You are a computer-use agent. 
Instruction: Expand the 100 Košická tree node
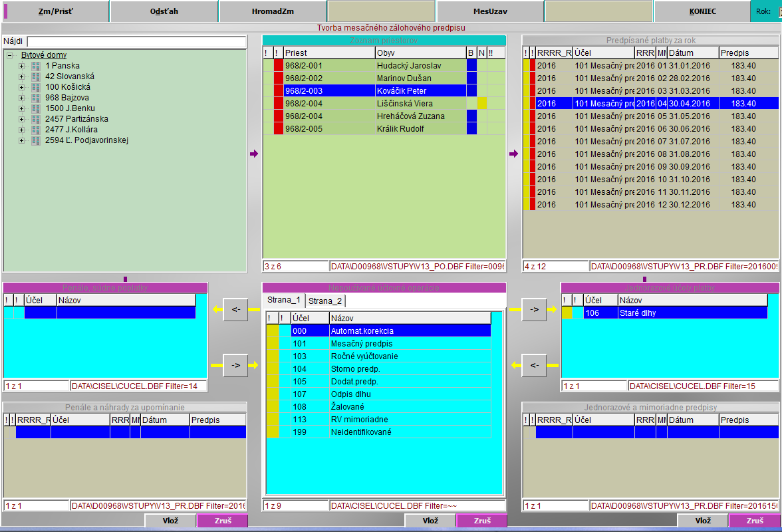tap(21, 87)
